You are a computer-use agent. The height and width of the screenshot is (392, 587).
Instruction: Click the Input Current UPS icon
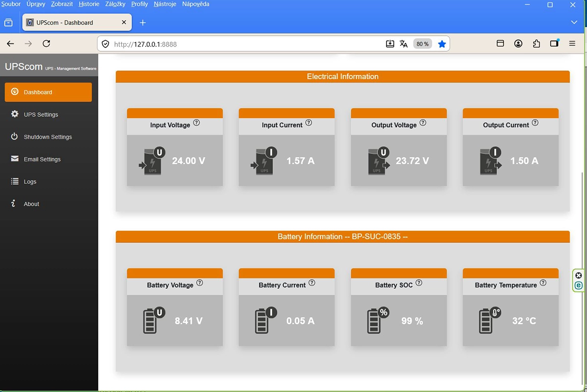click(264, 160)
